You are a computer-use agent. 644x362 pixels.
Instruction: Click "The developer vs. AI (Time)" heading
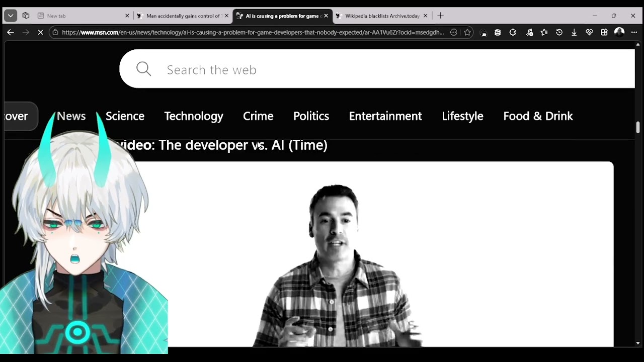(x=243, y=145)
